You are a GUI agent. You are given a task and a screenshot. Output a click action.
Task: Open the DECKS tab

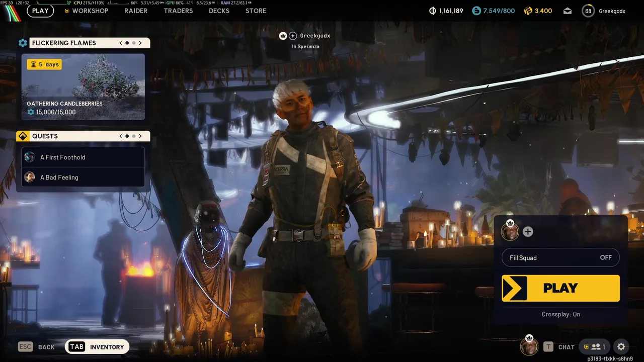click(x=219, y=11)
